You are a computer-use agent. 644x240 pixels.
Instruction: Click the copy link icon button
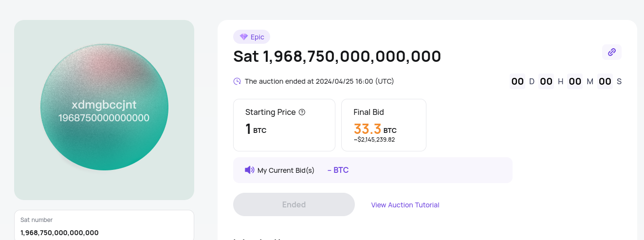click(x=612, y=52)
